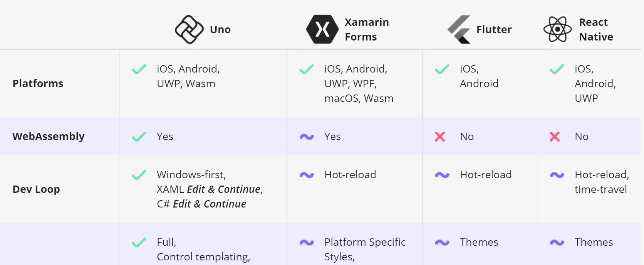Click the Xamarin Forms hexagon logo

click(x=322, y=29)
